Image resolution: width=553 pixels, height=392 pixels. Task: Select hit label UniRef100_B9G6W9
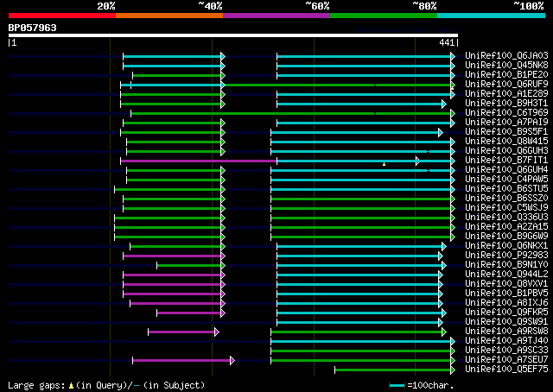tap(506, 237)
